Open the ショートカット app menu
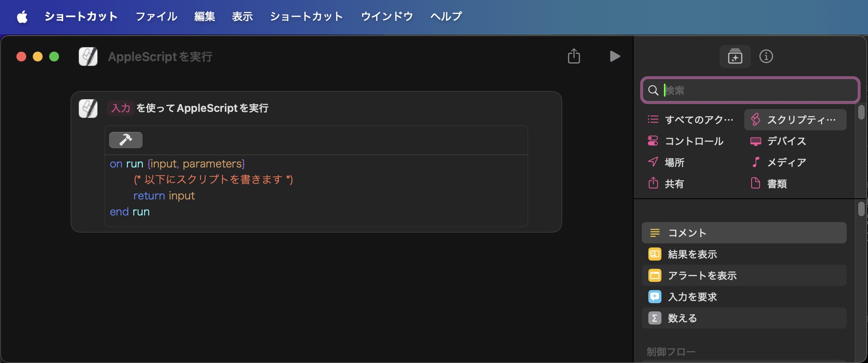 tap(81, 16)
